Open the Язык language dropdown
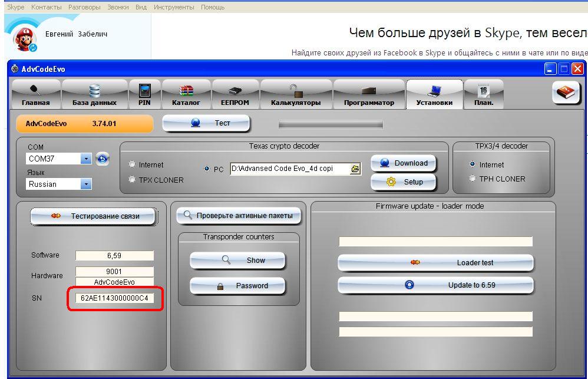 tap(86, 184)
